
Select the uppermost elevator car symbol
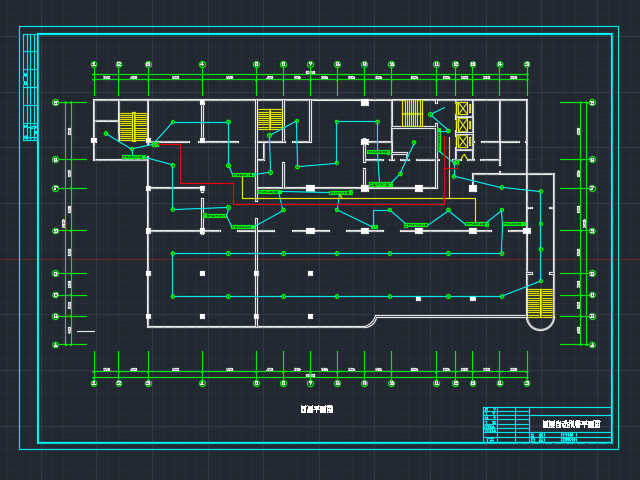463,109
